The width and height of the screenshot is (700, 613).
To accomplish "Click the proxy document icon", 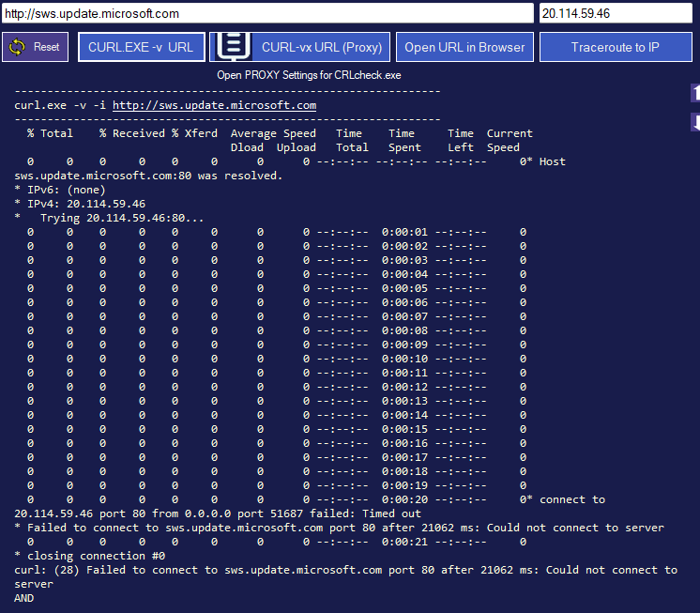I will 233,46.
